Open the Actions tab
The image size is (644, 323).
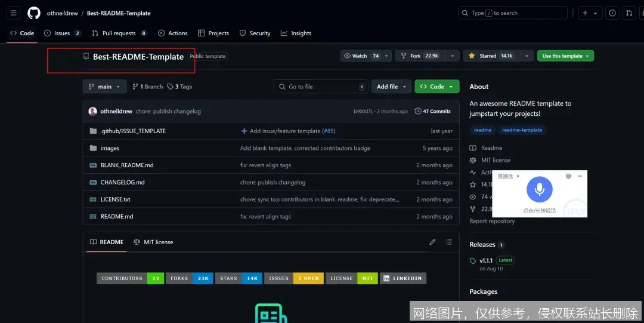(x=173, y=33)
